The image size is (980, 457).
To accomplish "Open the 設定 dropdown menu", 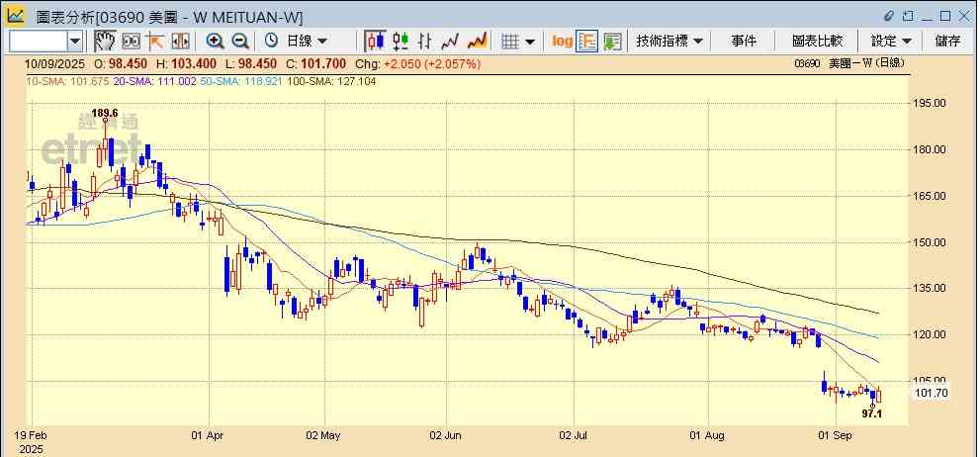I will [892, 42].
